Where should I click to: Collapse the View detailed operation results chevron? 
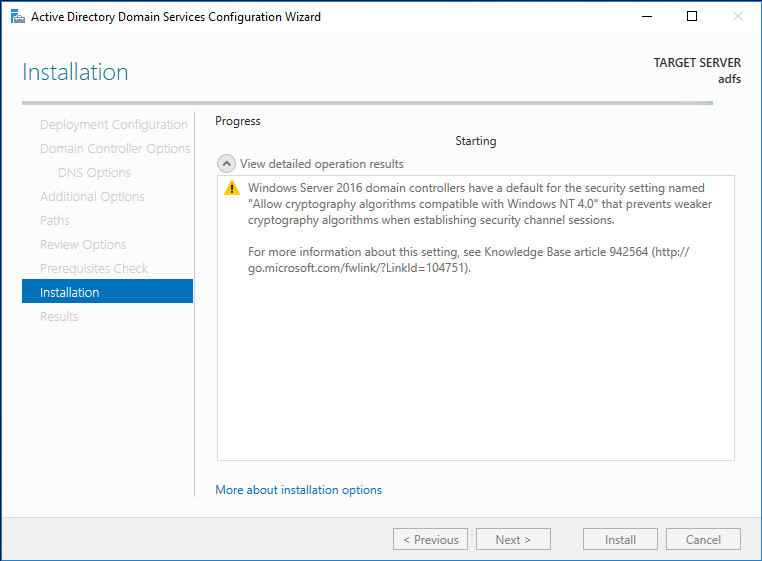point(226,164)
